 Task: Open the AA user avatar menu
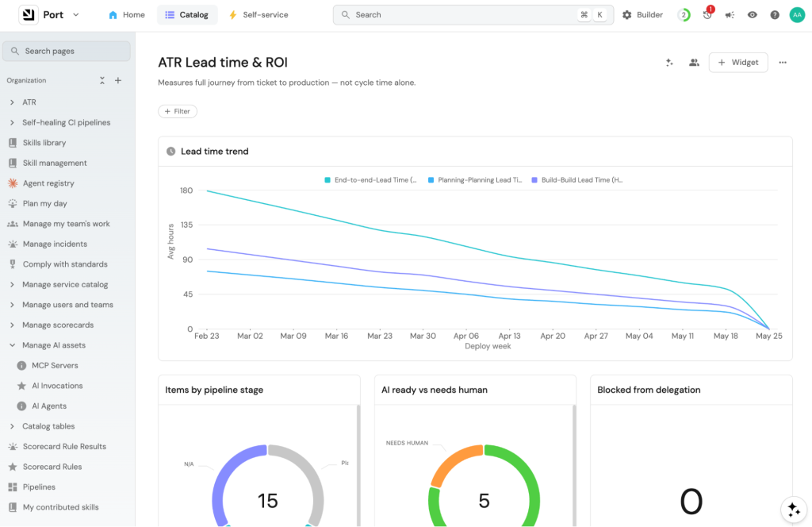click(x=797, y=15)
